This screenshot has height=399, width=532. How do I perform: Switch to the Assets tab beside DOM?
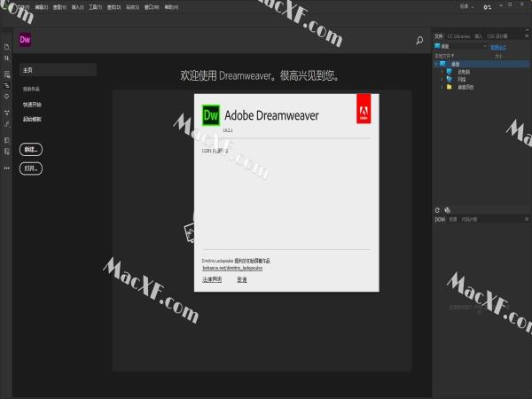pyautogui.click(x=453, y=220)
